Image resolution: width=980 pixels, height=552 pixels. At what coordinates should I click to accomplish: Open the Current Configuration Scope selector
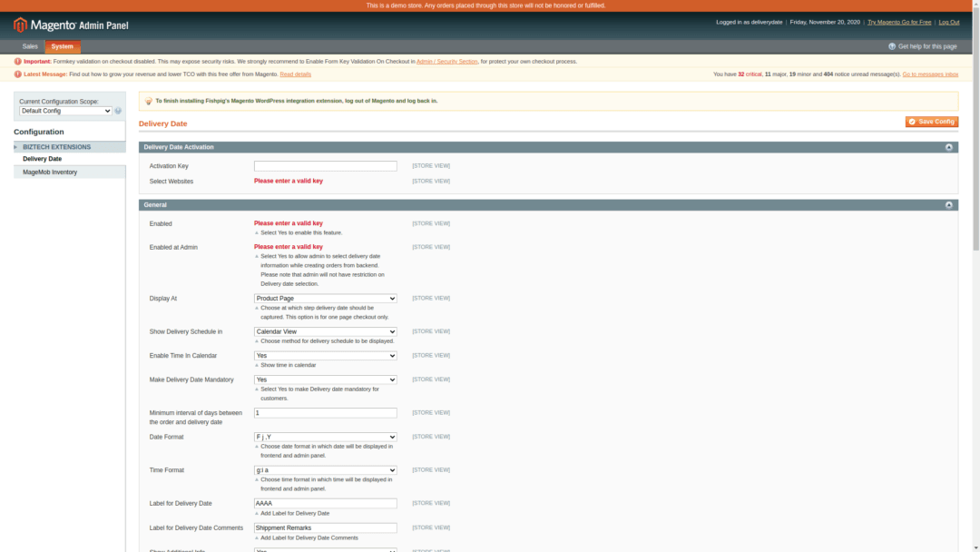coord(63,111)
